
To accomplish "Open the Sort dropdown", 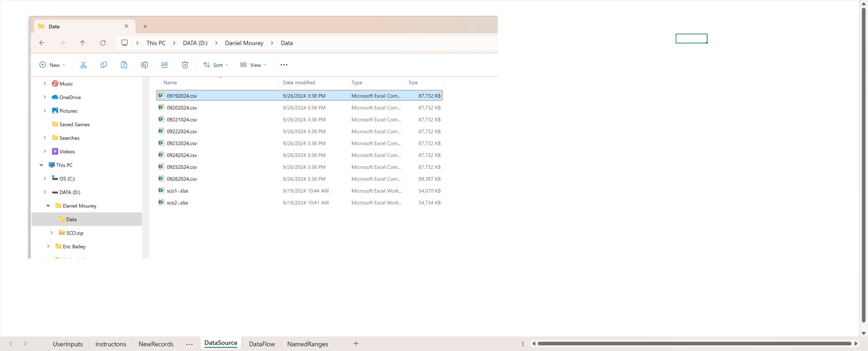I will pos(215,64).
